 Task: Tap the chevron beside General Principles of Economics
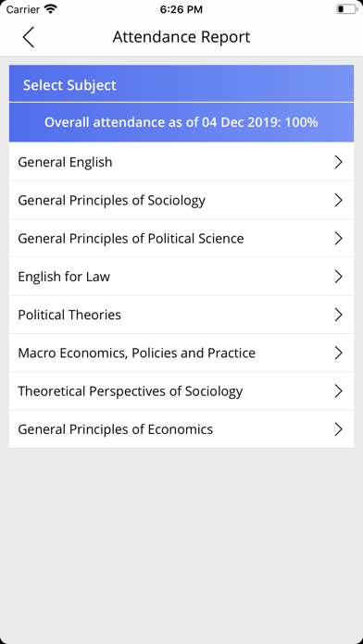(x=338, y=429)
